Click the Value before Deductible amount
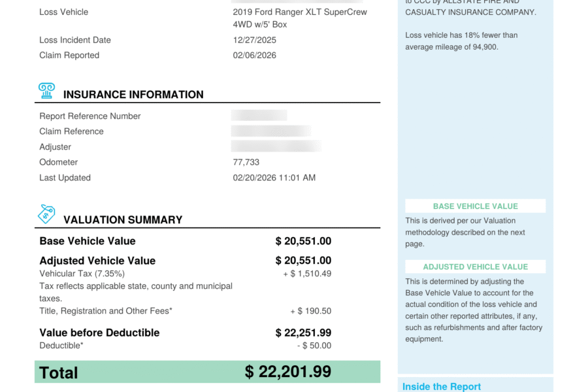 pos(303,333)
